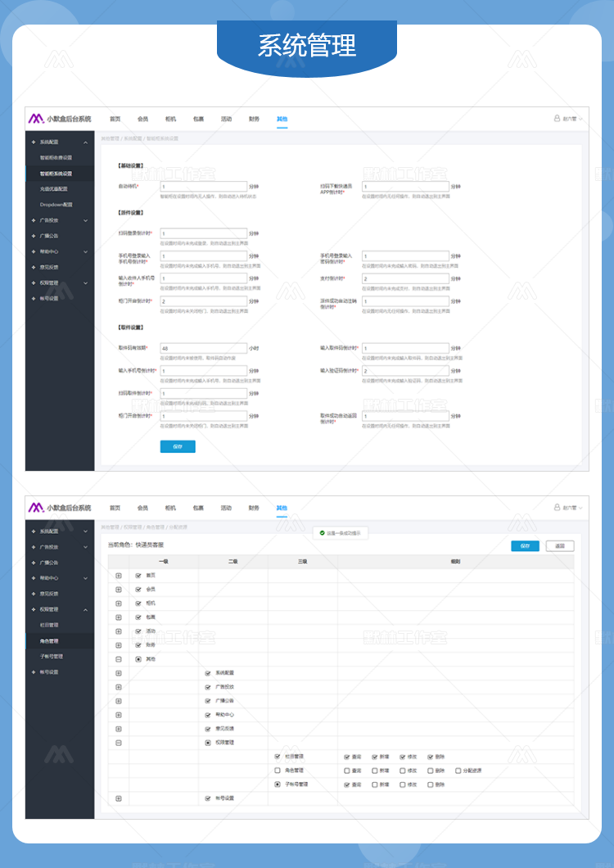Click the green success check icon in the toast
This screenshot has width=614, height=868.
click(x=323, y=533)
